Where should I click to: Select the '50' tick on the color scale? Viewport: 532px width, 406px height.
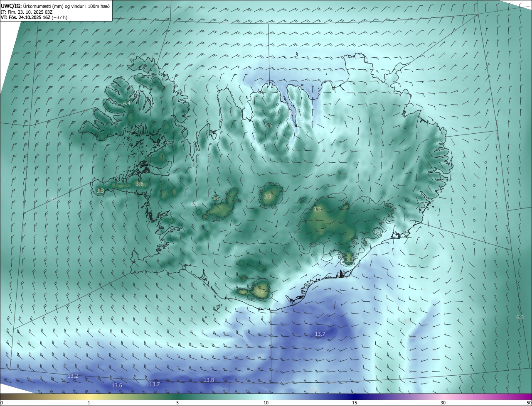[529, 403]
